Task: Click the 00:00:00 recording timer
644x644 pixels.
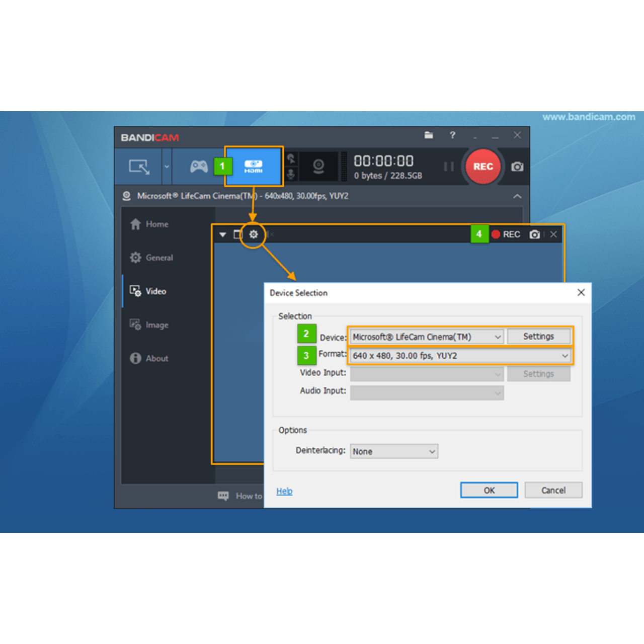Action: click(x=383, y=161)
